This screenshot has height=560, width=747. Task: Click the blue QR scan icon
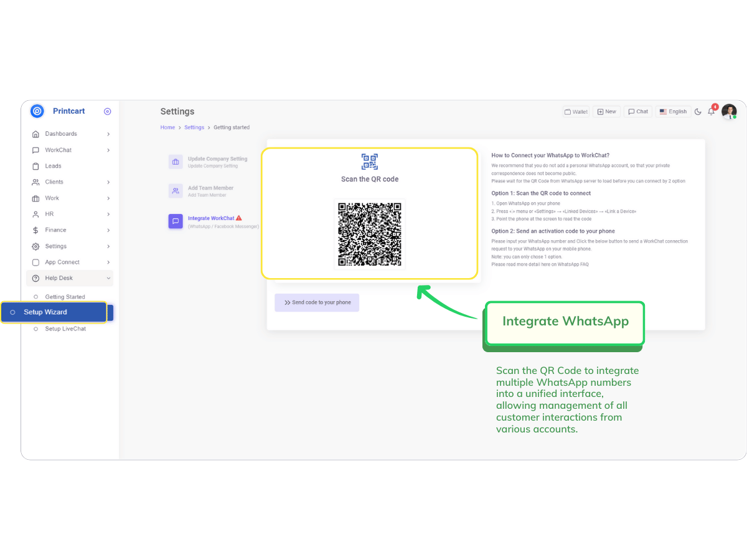(x=370, y=162)
